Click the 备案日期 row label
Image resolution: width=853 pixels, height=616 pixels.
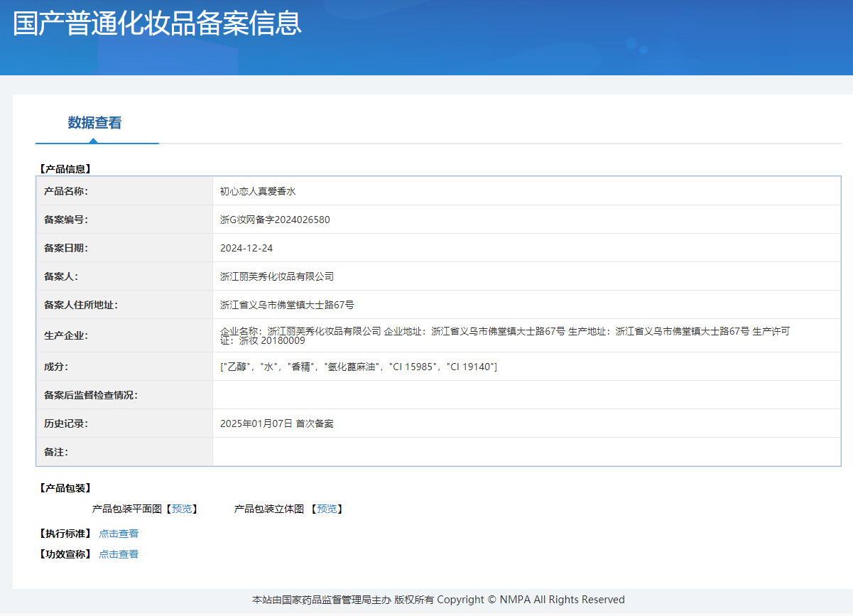pyautogui.click(x=66, y=248)
